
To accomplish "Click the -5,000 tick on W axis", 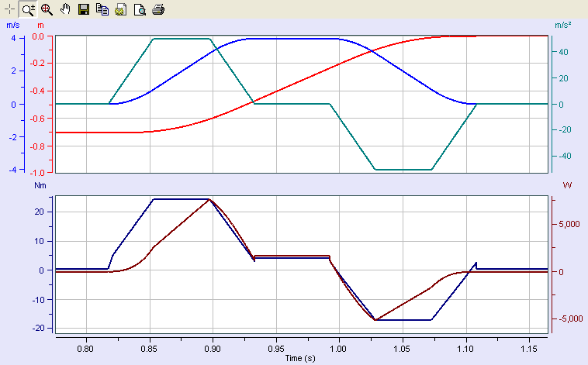I will [568, 319].
